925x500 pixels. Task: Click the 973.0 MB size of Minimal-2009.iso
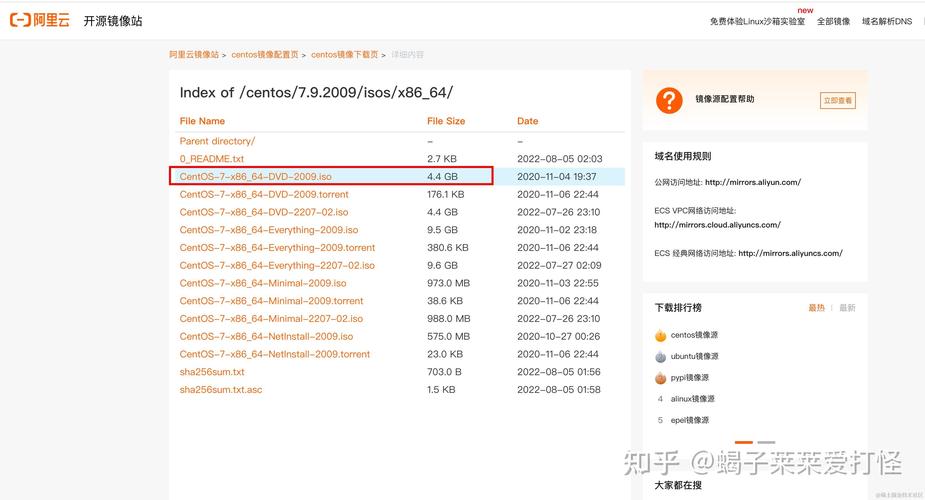coord(448,283)
